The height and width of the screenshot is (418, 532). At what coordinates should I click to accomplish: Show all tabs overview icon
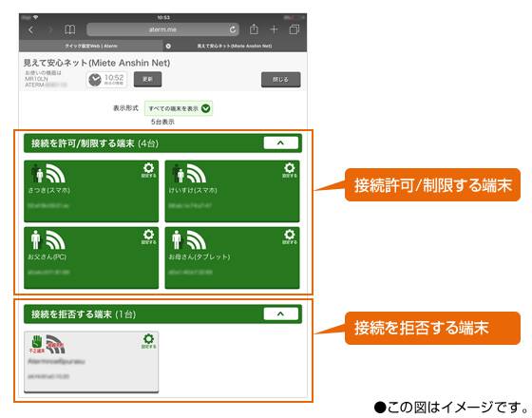[294, 29]
